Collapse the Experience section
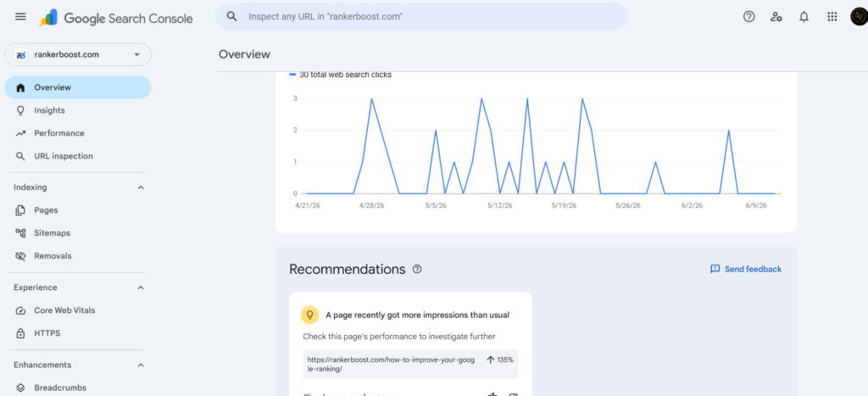The height and width of the screenshot is (396, 868). (141, 287)
